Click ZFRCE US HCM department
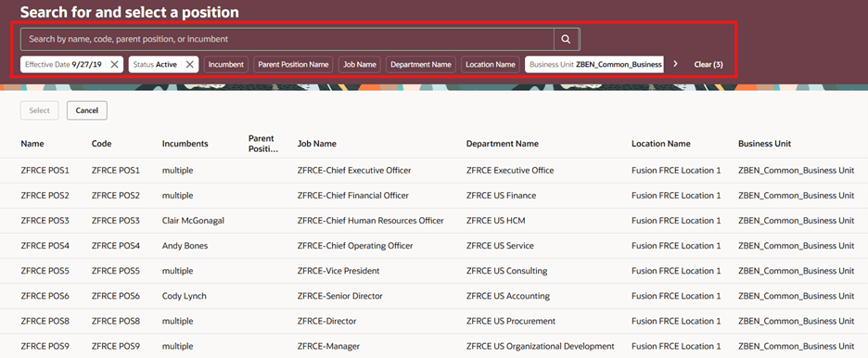868x358 pixels. coord(495,220)
